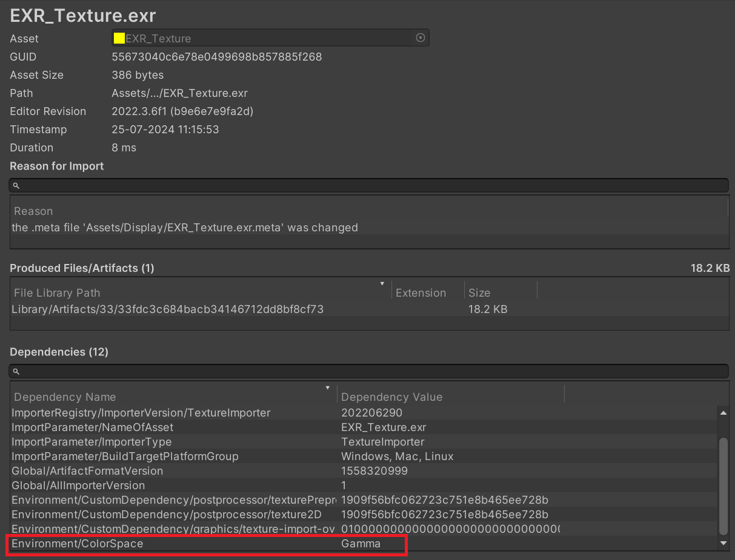This screenshot has width=735, height=560.
Task: Click the Extension column header
Action: point(421,293)
